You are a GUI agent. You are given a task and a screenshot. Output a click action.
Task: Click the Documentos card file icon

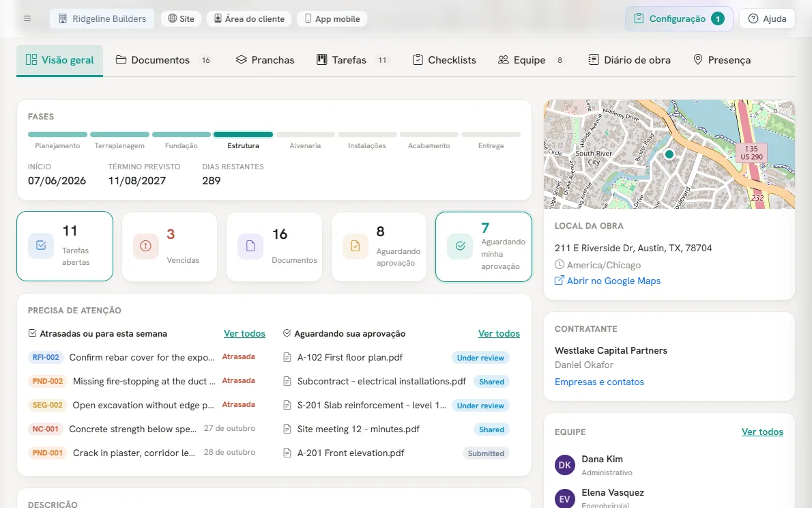(x=250, y=246)
